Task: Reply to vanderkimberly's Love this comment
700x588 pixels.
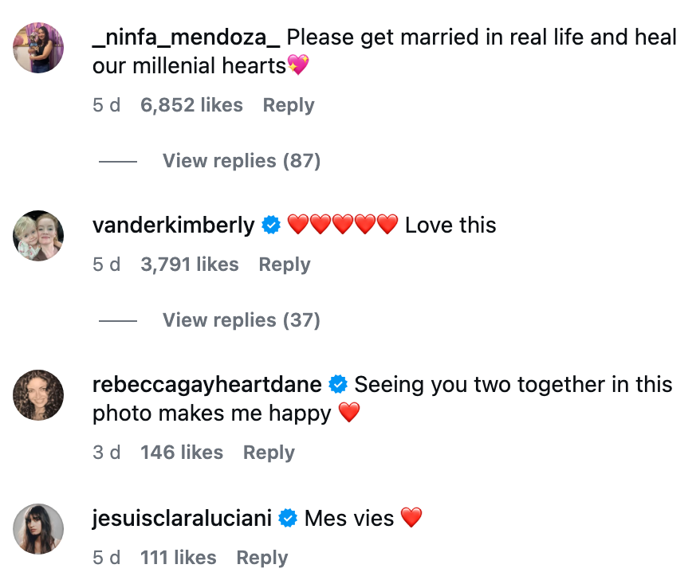Action: coord(285,265)
